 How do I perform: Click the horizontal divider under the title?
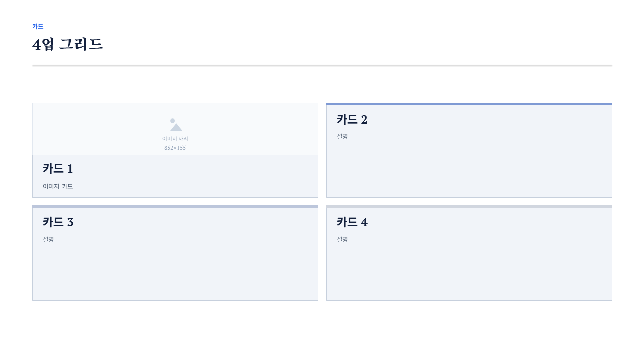point(322,66)
